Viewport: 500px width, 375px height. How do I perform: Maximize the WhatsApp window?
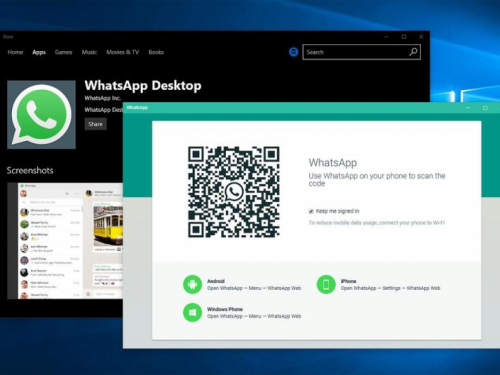(485, 108)
